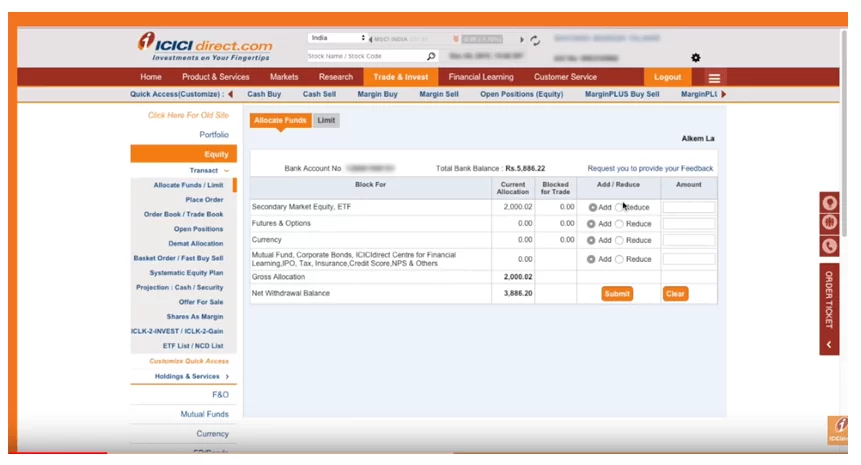Screen dimensions: 861x465
Task: Expand Holdings & Services section
Action: (192, 377)
